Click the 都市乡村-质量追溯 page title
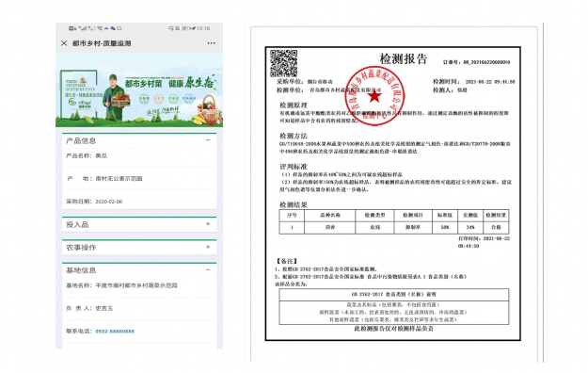588x373 pixels. (x=102, y=43)
